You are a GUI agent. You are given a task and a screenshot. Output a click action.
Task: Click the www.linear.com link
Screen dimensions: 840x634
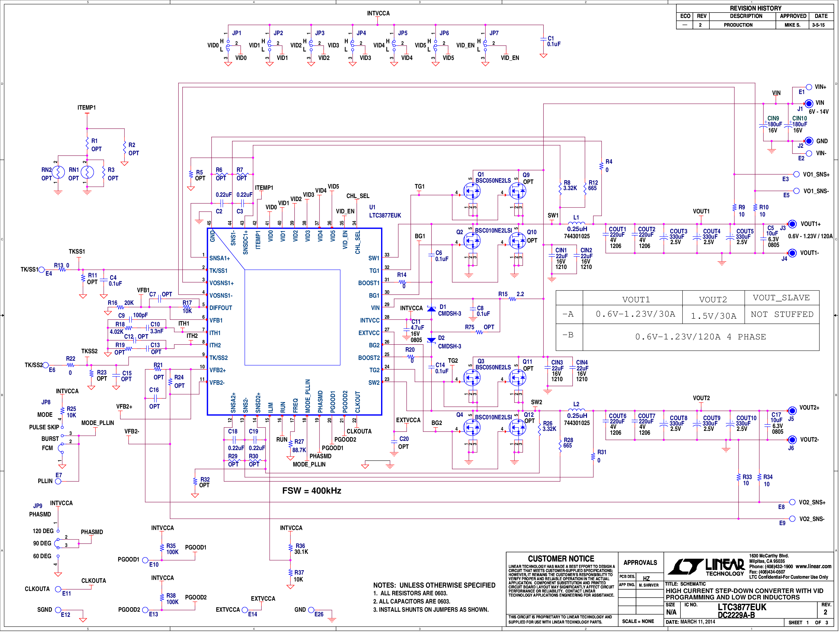(813, 566)
